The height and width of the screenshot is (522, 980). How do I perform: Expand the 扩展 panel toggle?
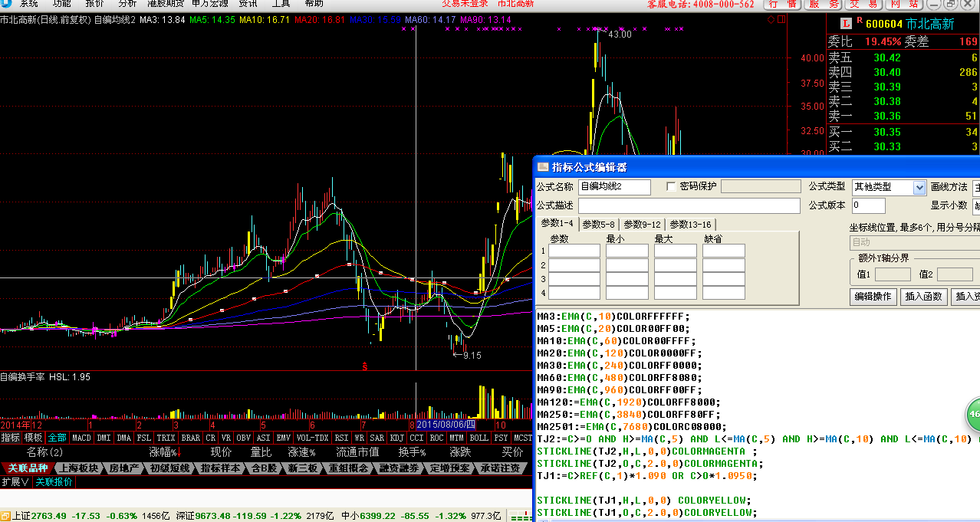15,482
